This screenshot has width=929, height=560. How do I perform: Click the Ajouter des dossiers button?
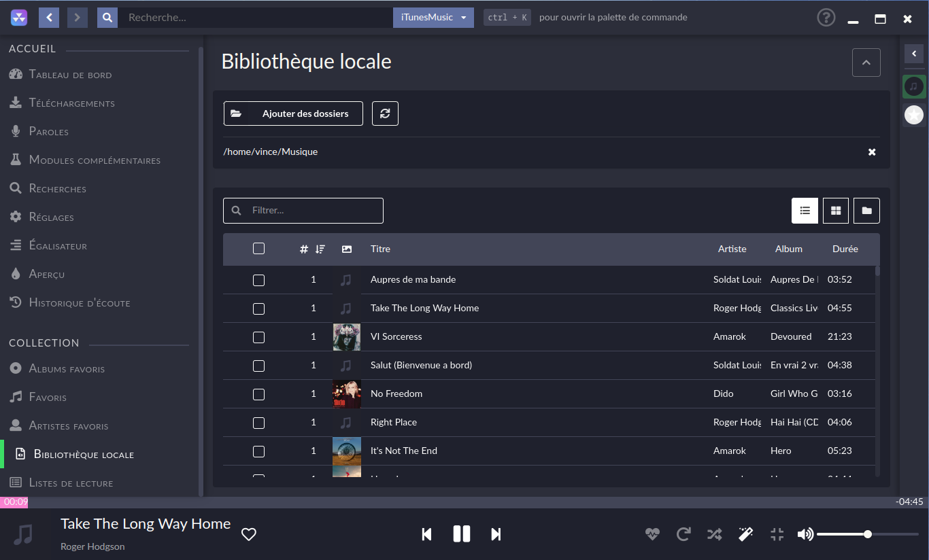[293, 113]
